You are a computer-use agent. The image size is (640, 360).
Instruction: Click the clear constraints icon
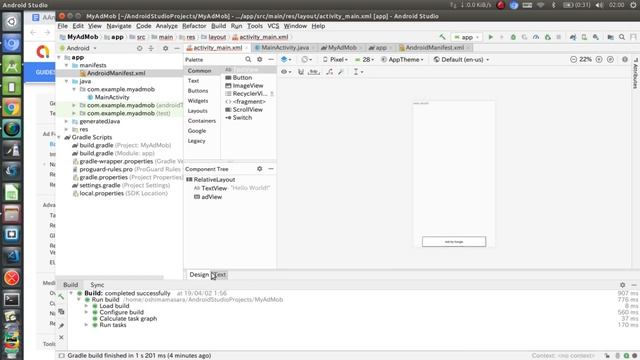click(329, 72)
